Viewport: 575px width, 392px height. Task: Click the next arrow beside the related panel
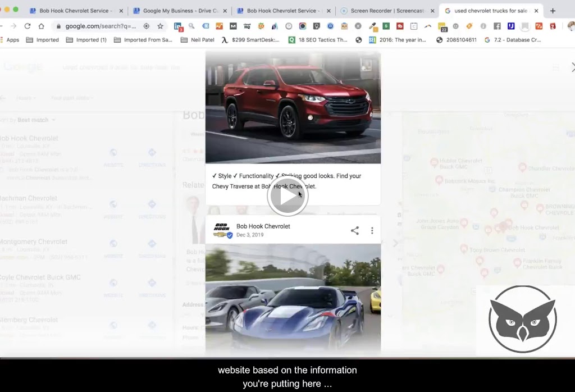tap(395, 243)
